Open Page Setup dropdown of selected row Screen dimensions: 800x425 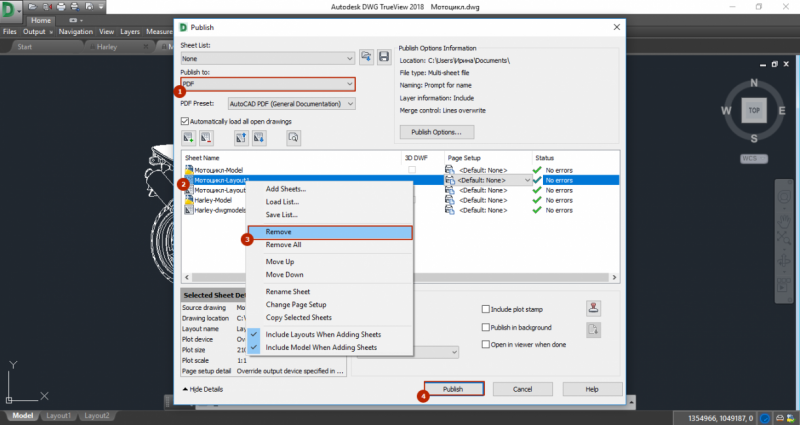tap(527, 180)
